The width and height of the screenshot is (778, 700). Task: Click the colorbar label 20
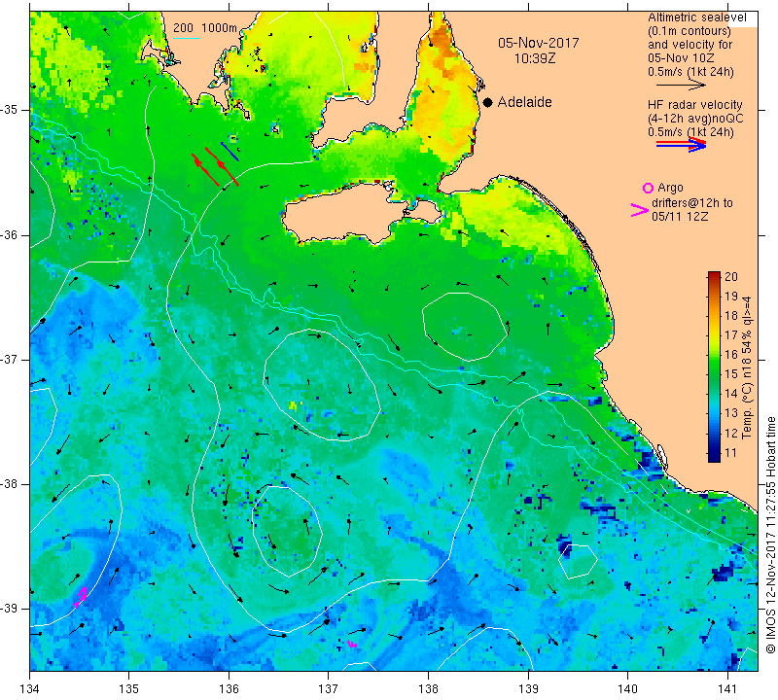pyautogui.click(x=731, y=277)
